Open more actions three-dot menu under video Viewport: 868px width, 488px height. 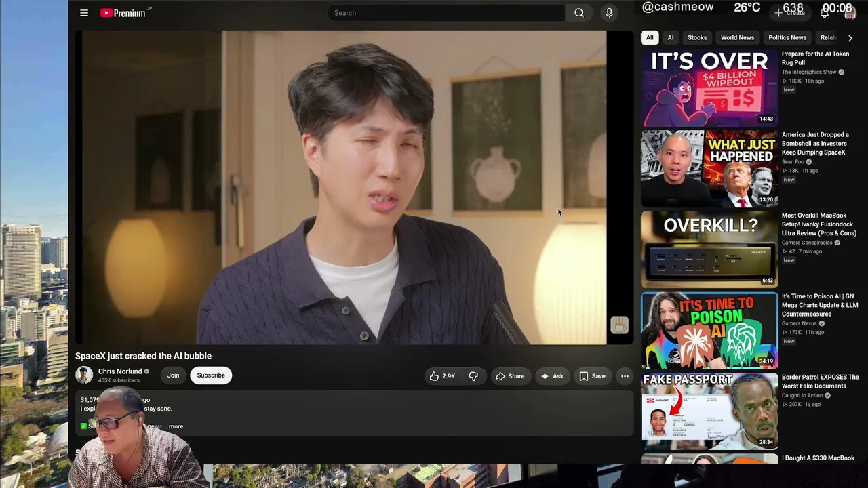tap(625, 376)
